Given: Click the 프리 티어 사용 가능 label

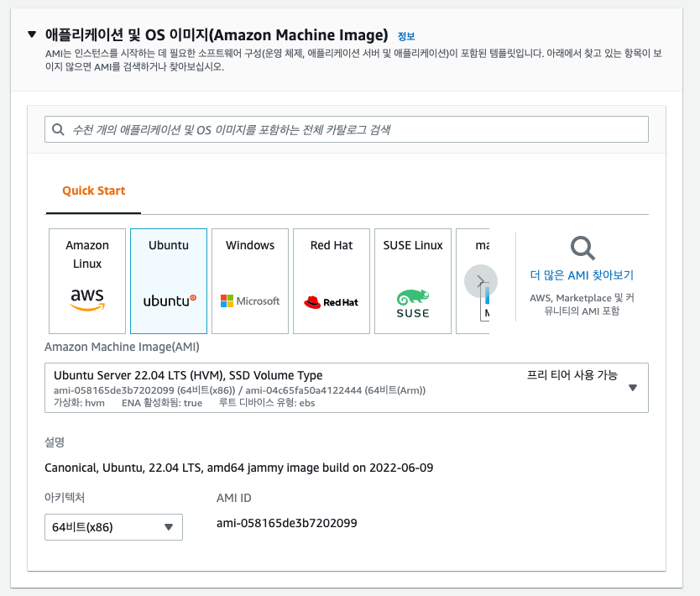Looking at the screenshot, I should click(572, 375).
